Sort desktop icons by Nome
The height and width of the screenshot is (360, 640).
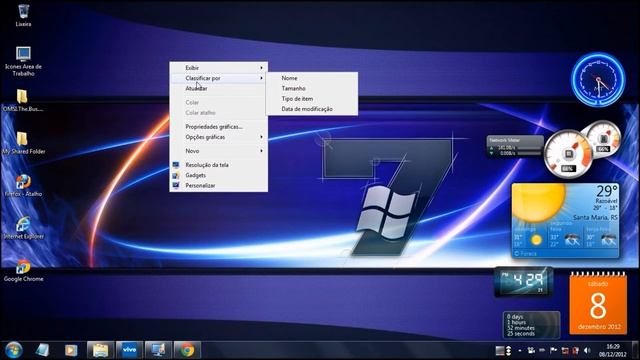[x=312, y=78]
